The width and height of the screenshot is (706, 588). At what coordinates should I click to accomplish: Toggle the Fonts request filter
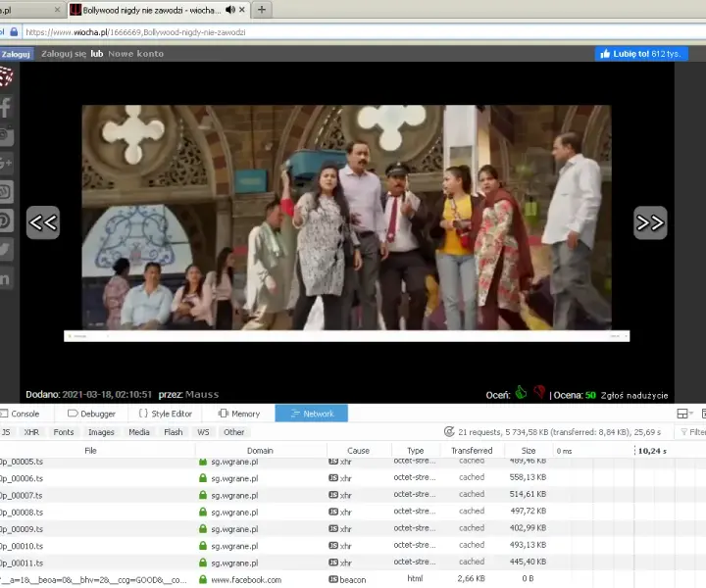(64, 432)
